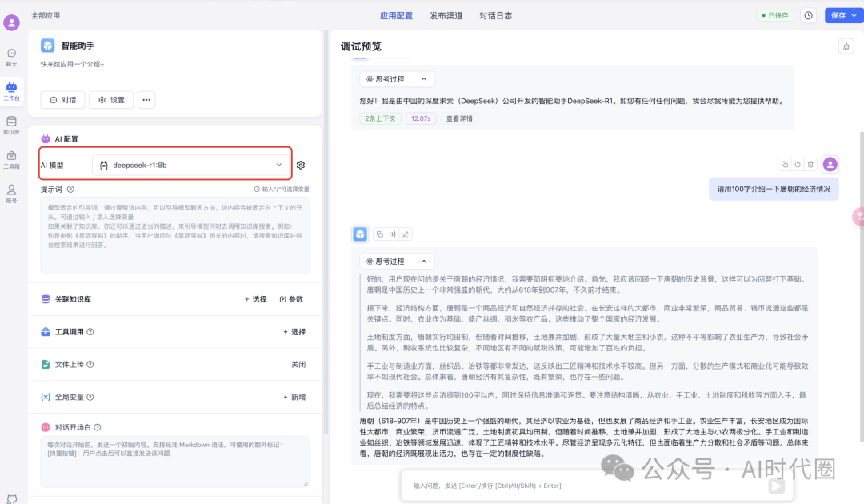The width and height of the screenshot is (864, 504).
Task: Open AI model settings gear icon
Action: tap(301, 165)
